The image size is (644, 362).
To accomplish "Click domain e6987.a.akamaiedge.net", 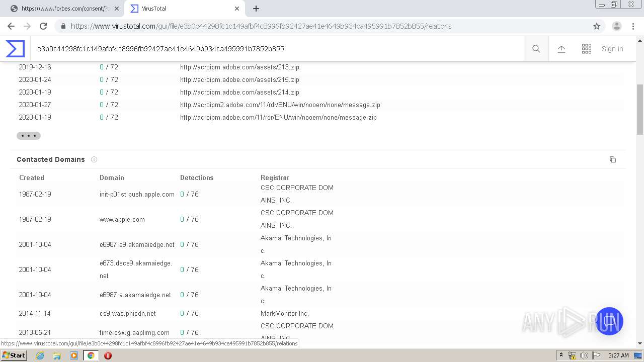I will [135, 295].
